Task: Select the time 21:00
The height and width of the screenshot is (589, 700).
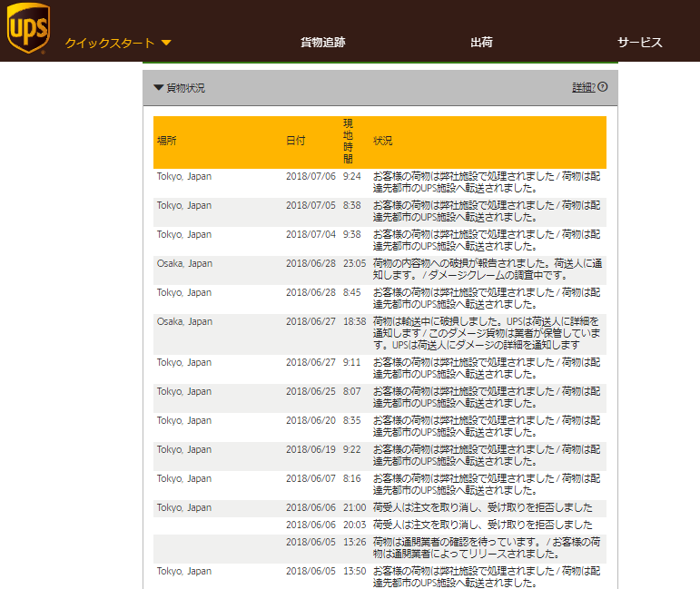Action: click(x=354, y=507)
